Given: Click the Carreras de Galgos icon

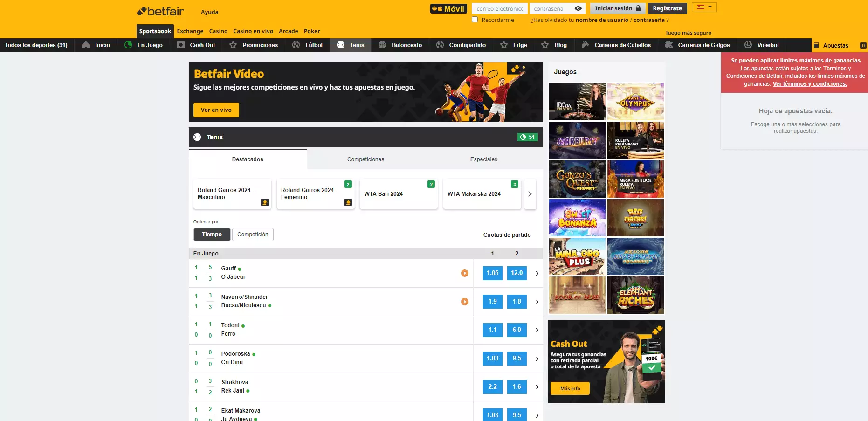Looking at the screenshot, I should point(669,45).
